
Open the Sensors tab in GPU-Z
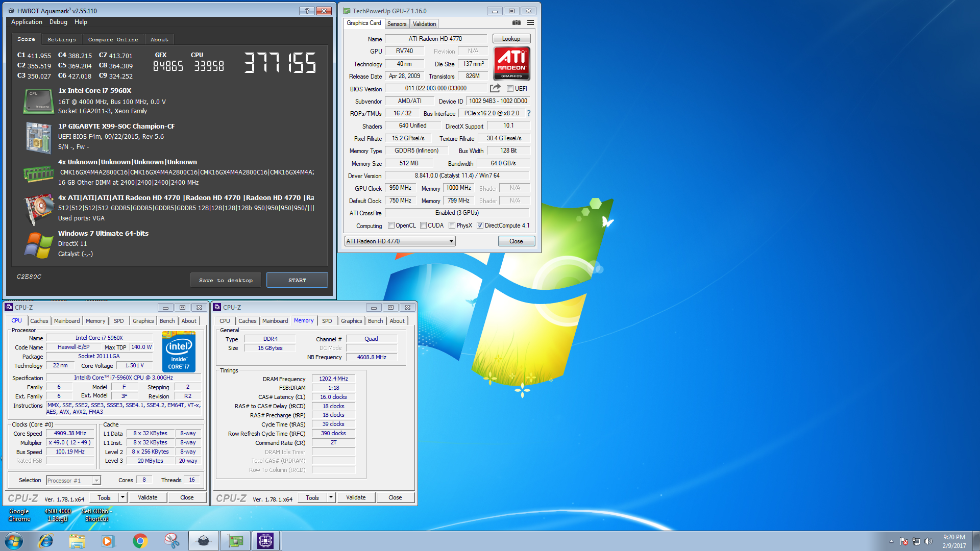click(397, 24)
